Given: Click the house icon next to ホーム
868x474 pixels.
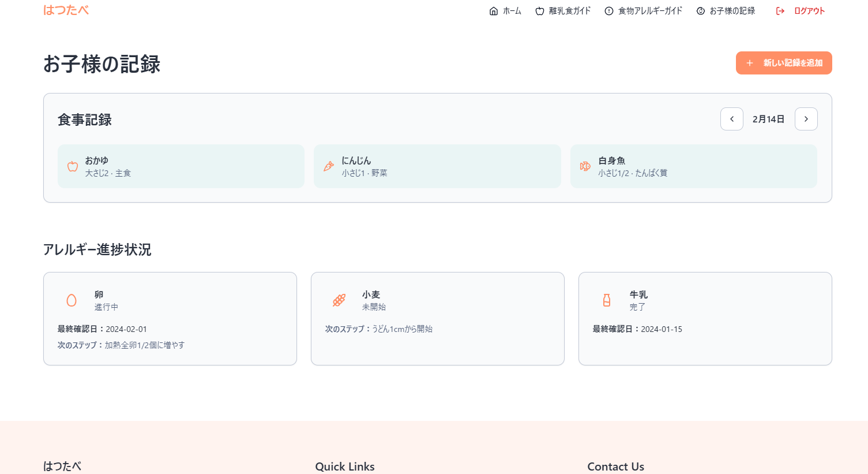Looking at the screenshot, I should point(494,11).
